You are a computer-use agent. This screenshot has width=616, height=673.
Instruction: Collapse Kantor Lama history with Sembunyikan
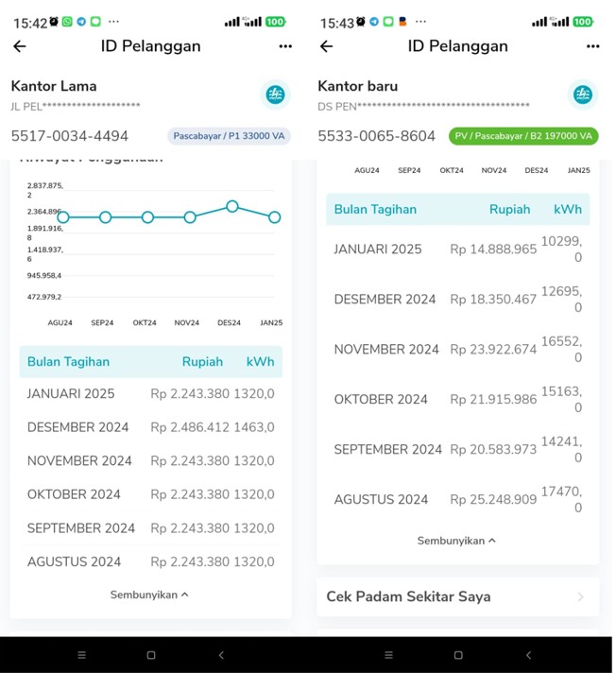point(149,595)
